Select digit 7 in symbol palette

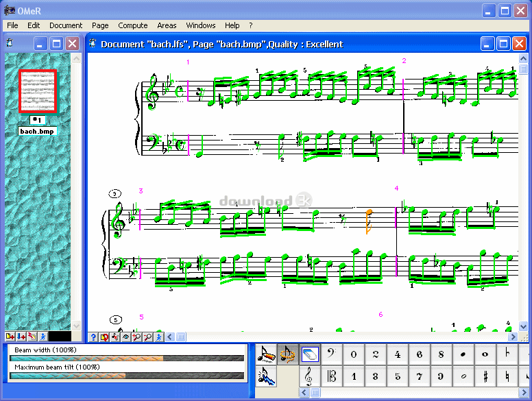[420, 376]
